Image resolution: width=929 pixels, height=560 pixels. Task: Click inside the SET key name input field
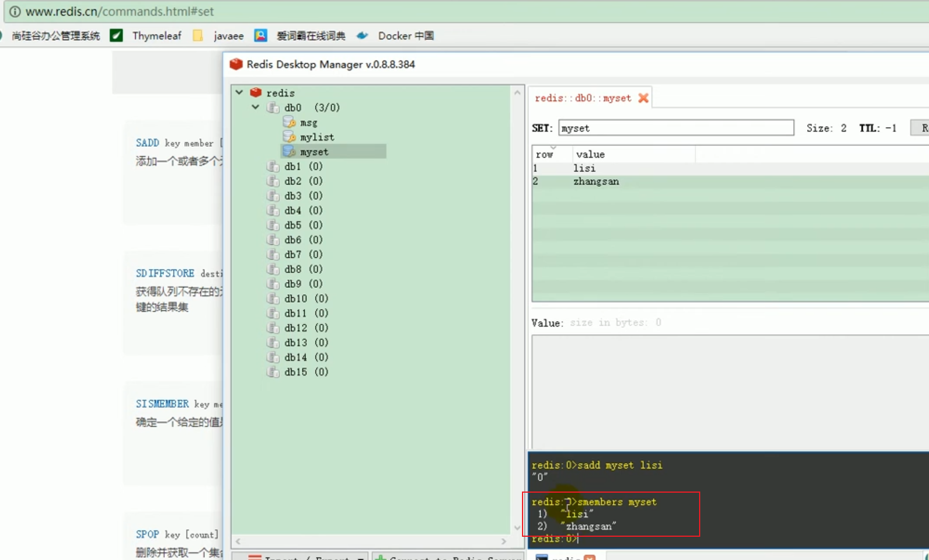(675, 128)
